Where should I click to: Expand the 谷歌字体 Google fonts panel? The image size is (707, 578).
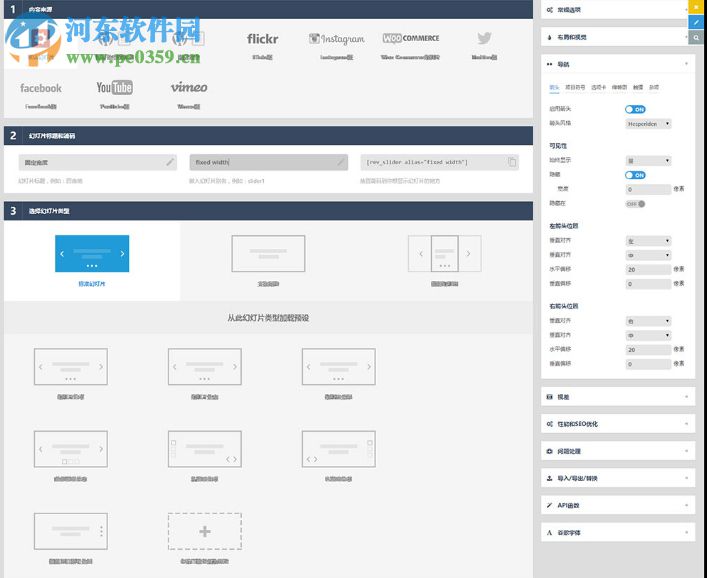tap(618, 533)
